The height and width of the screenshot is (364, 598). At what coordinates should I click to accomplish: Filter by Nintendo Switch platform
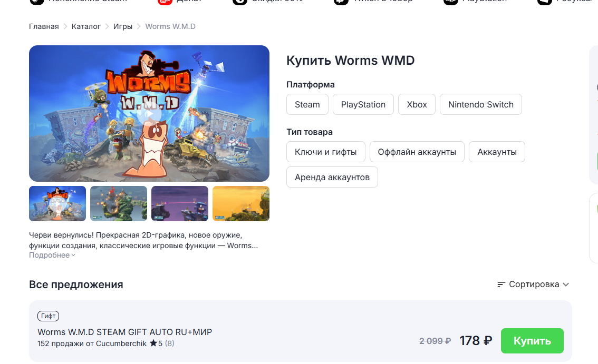click(x=480, y=104)
